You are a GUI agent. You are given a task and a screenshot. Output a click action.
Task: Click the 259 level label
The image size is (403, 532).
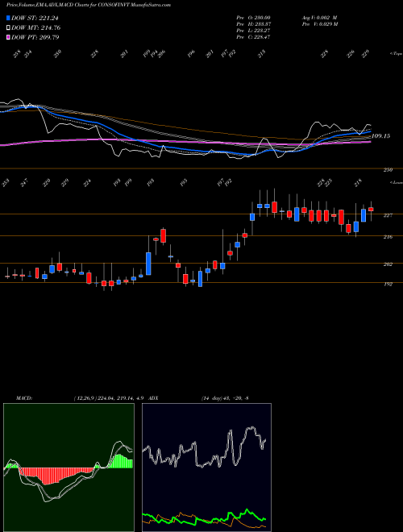pyautogui.click(x=388, y=169)
